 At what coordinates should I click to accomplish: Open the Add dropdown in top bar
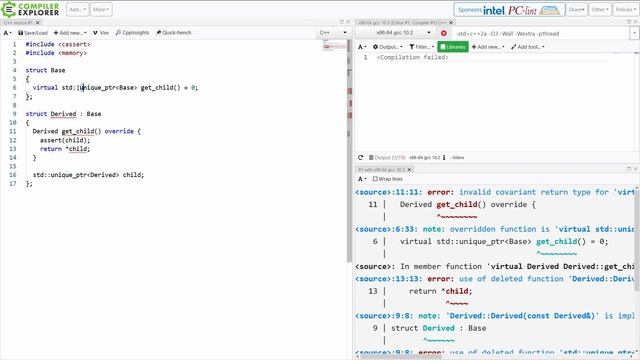click(x=77, y=9)
